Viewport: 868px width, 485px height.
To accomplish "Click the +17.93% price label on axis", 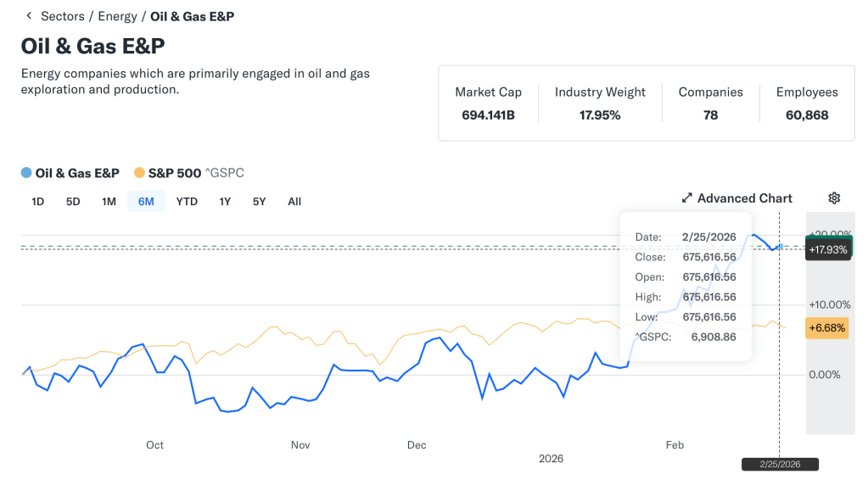I will (827, 250).
